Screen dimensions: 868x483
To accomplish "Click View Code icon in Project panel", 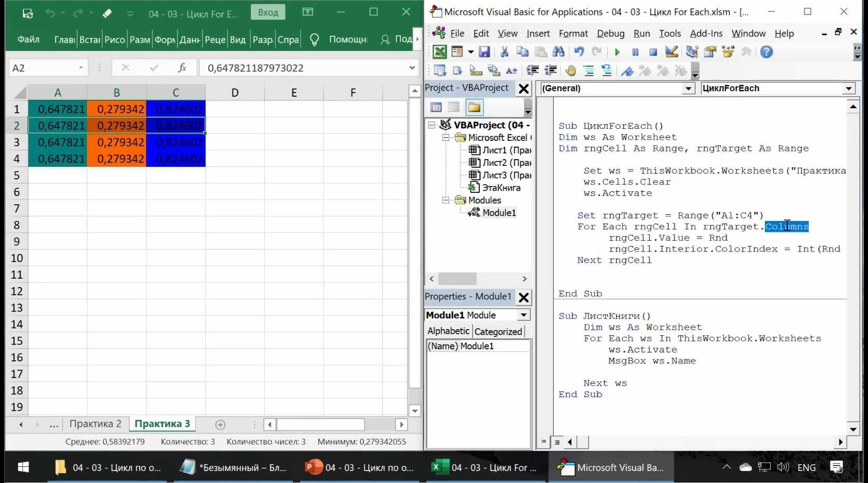I will [x=436, y=108].
